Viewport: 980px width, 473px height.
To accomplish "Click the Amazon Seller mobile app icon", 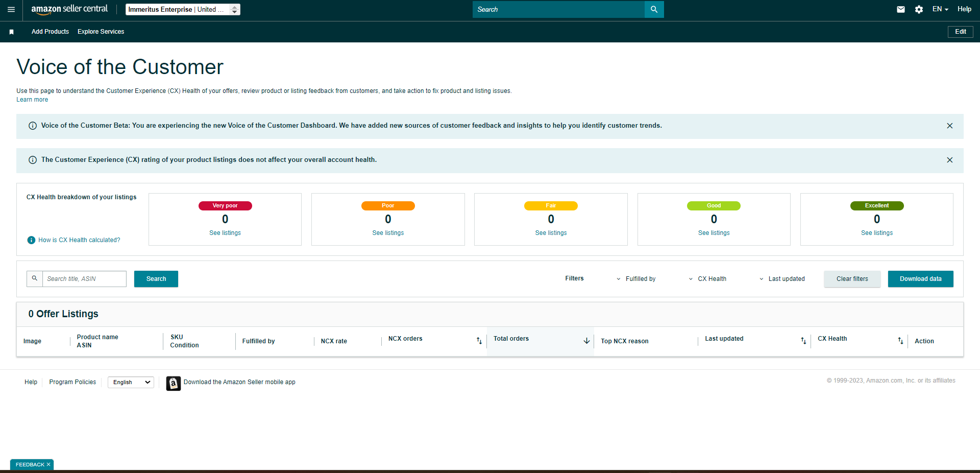I will tap(174, 383).
